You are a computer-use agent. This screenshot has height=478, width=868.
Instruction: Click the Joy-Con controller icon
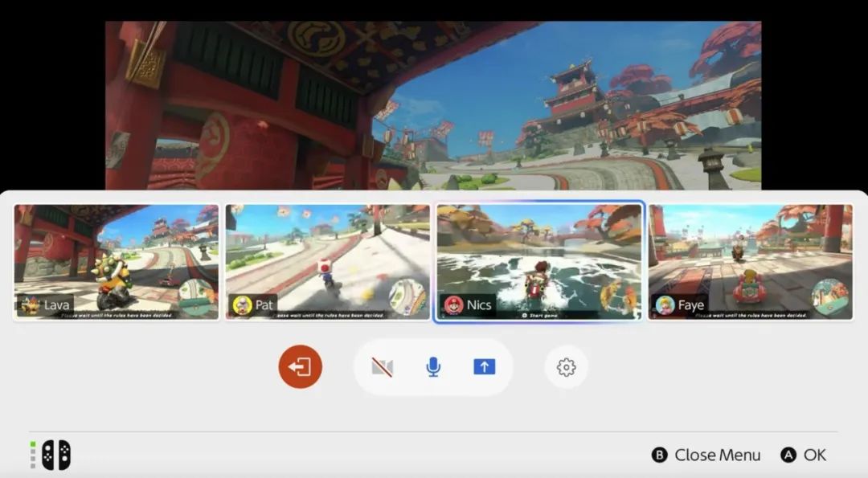[55, 455]
